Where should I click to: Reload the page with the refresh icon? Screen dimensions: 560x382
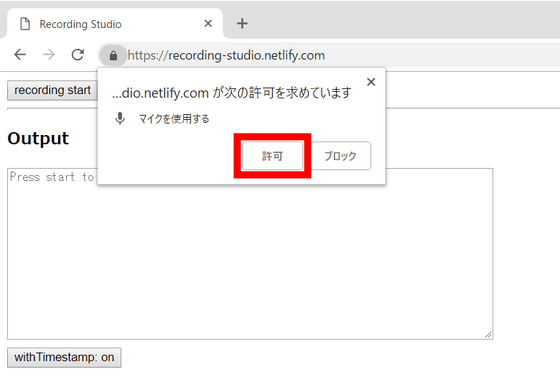[x=78, y=55]
